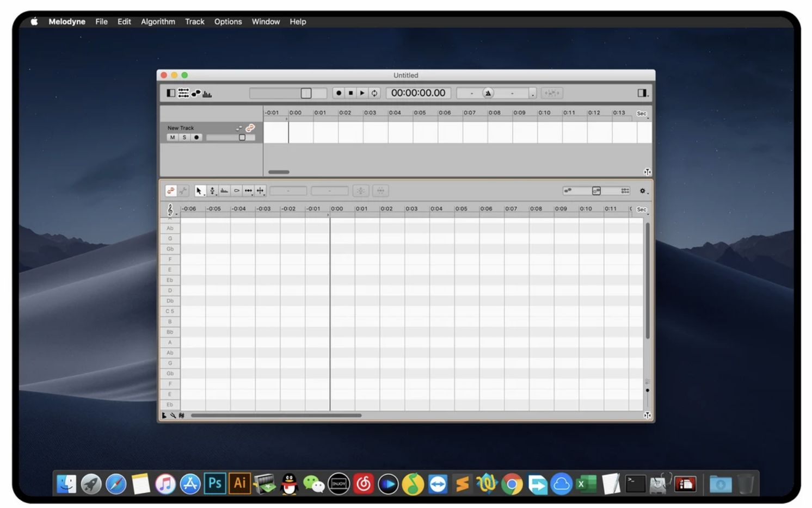The image size is (812, 508).
Task: Select the Amplitude tool
Action: pos(237,191)
